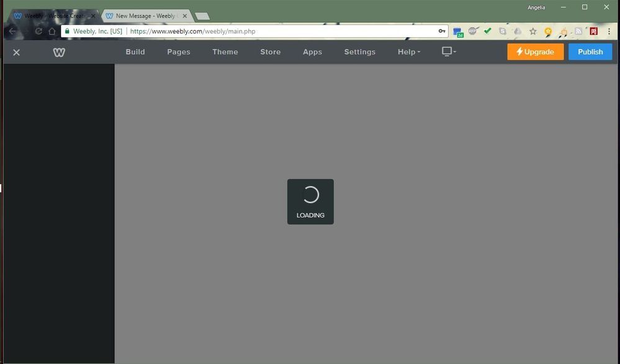Click the Weebly logo icon
This screenshot has height=364, width=620.
pos(59,52)
